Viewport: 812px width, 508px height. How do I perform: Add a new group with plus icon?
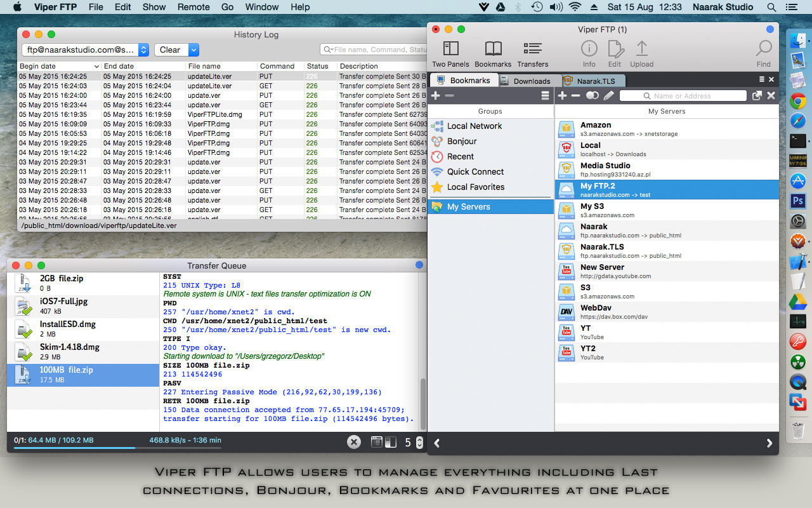435,96
